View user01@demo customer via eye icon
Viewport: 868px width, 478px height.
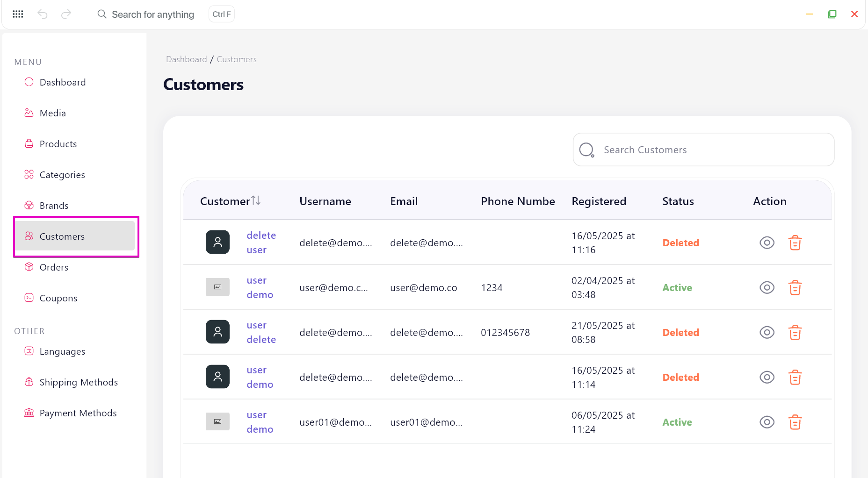[767, 422]
